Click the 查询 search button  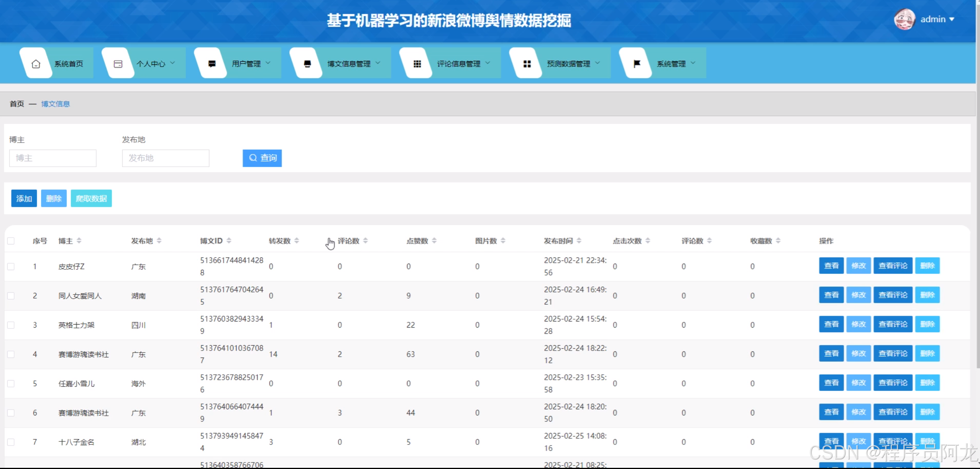(262, 158)
